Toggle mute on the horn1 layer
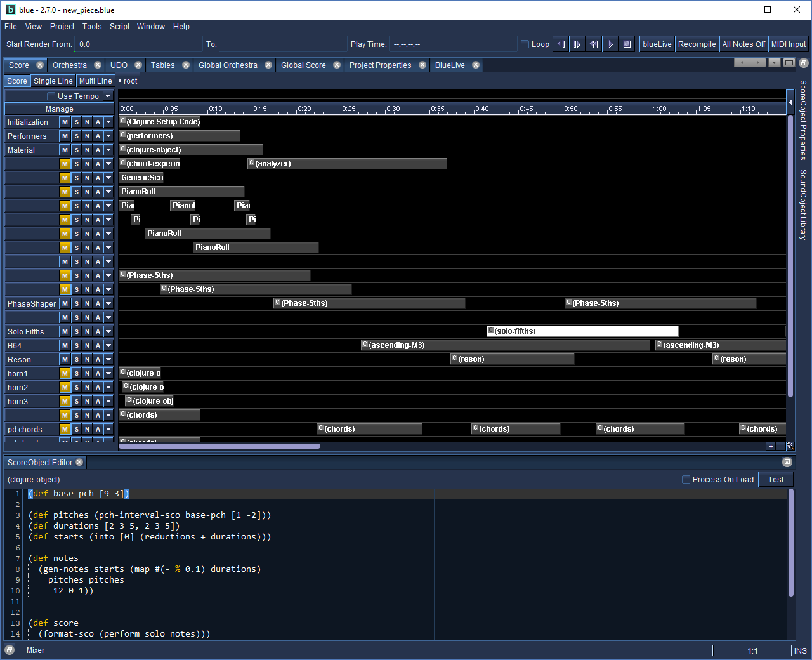The width and height of the screenshot is (812, 660). (65, 374)
